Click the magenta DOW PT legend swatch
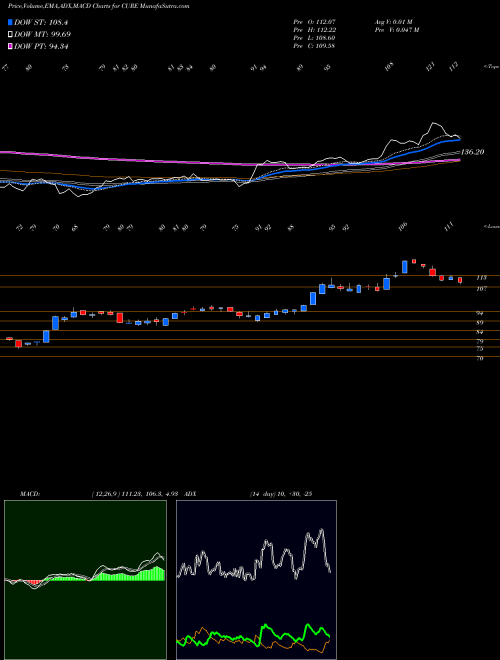This screenshot has width=500, height=660. 10,46
